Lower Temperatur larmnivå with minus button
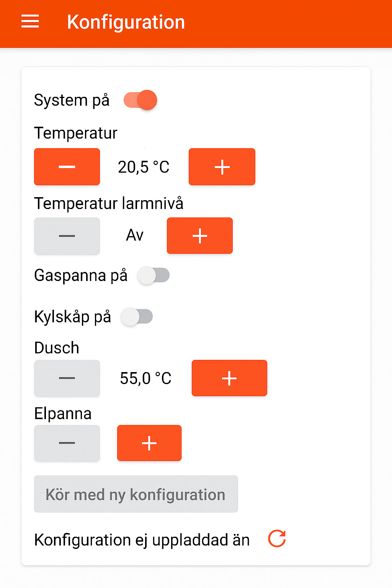Image resolution: width=392 pixels, height=588 pixels. [x=67, y=236]
